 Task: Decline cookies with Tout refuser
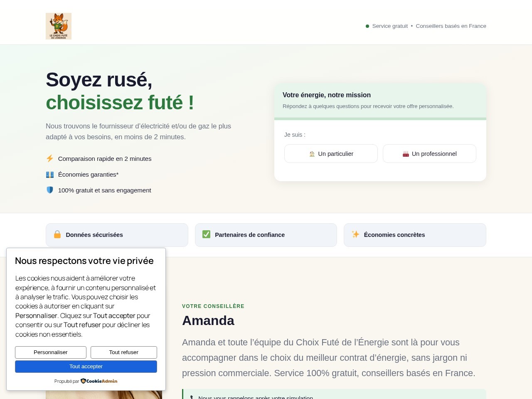click(x=124, y=352)
